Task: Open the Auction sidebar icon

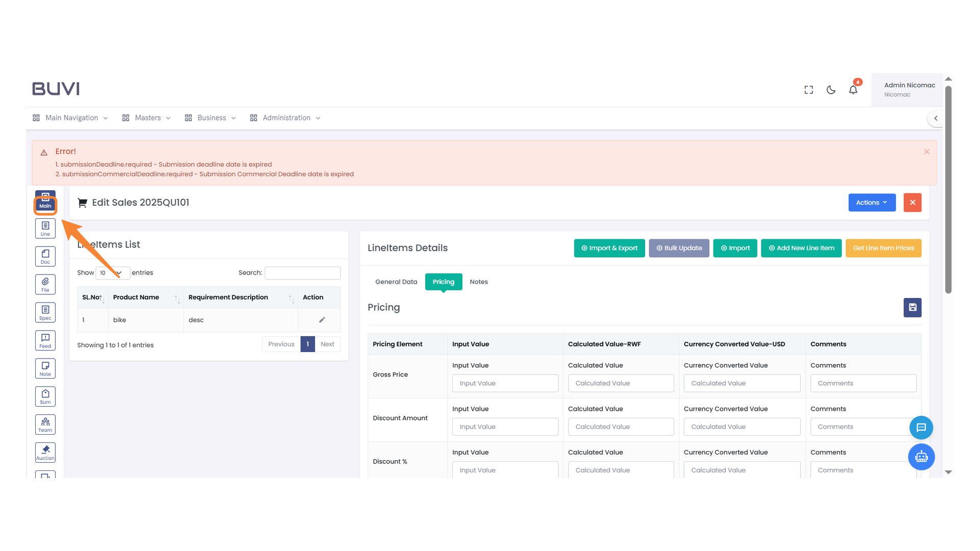Action: coord(45,453)
